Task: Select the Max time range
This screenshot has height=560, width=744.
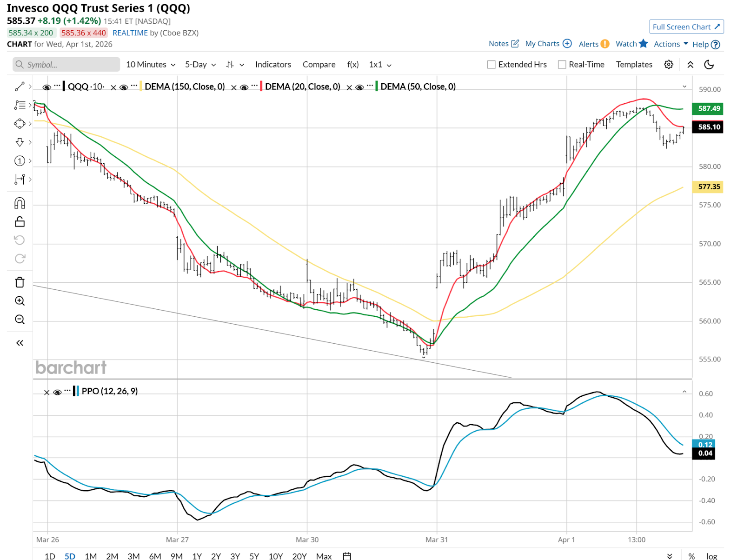Action: click(x=324, y=556)
